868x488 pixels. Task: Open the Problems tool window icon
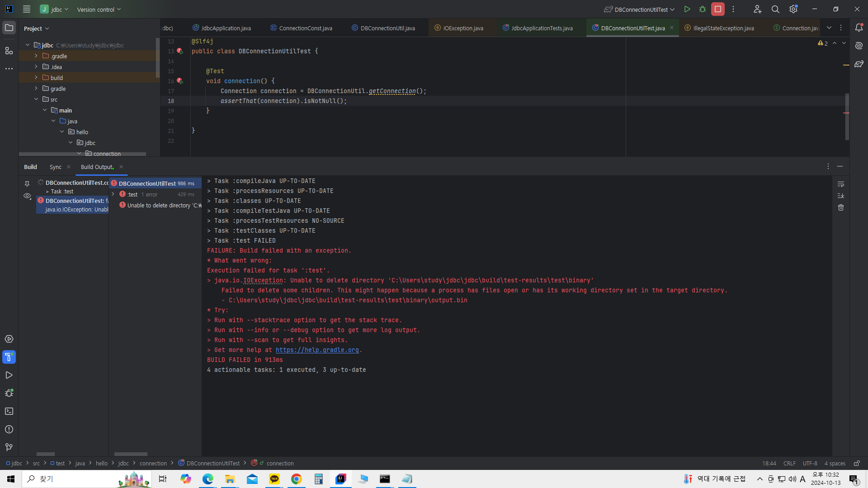(9, 429)
